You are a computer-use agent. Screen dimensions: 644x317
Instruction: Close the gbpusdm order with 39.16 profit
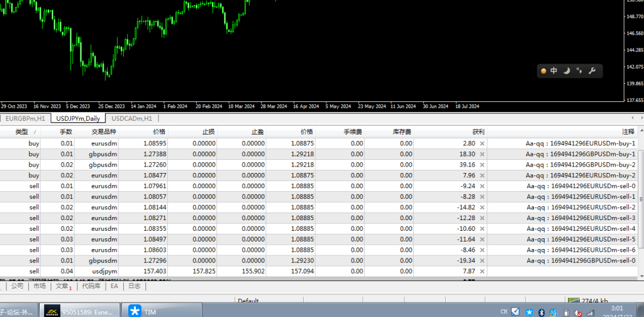pyautogui.click(x=482, y=165)
